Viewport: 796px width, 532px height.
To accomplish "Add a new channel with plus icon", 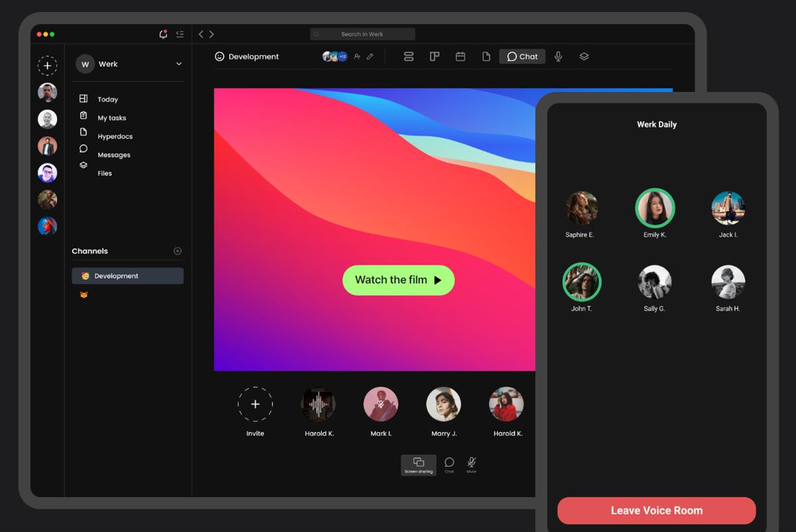I will 177,251.
